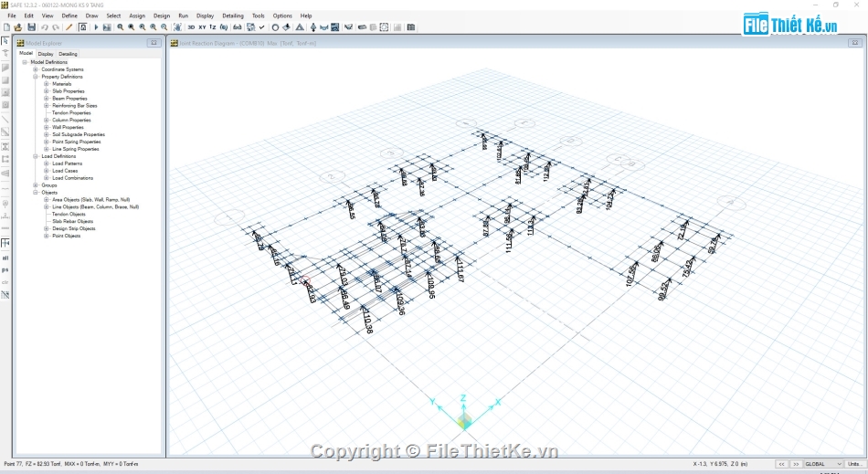The width and height of the screenshot is (868, 474).
Task: Switch to plan view with the XY icon
Action: 202,27
